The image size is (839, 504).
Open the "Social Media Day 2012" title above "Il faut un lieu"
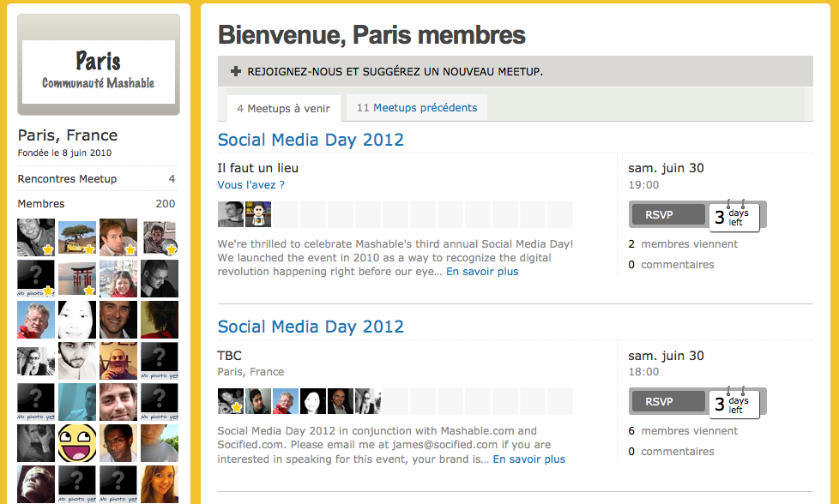(311, 140)
